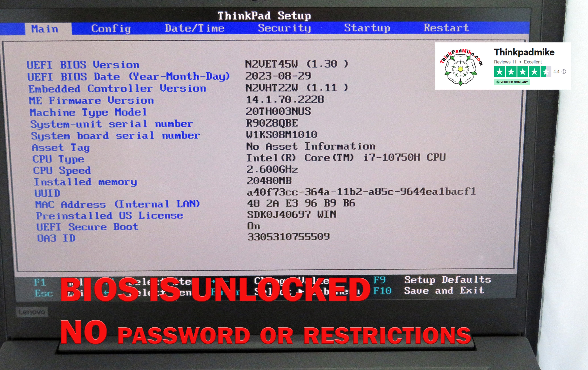Select the No Asset Information value
588x370 pixels.
pyautogui.click(x=311, y=146)
